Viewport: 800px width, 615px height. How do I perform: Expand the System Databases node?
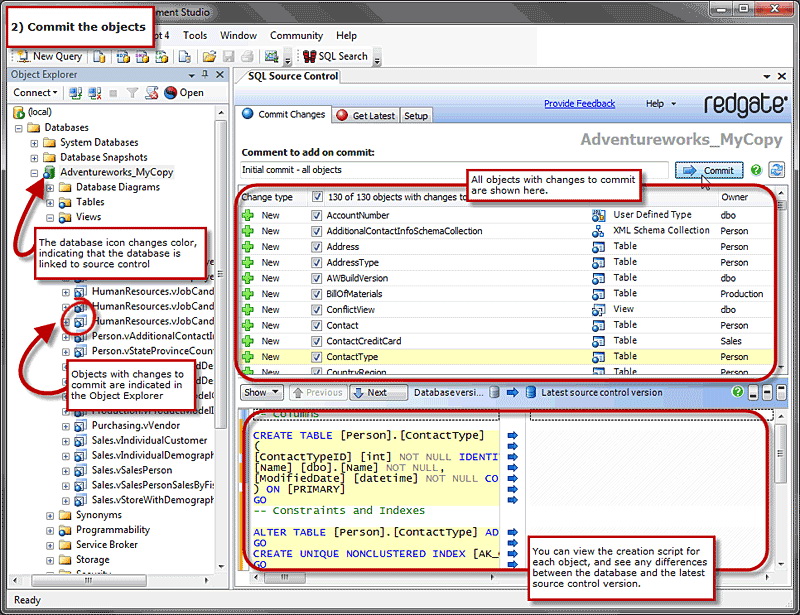pyautogui.click(x=34, y=143)
